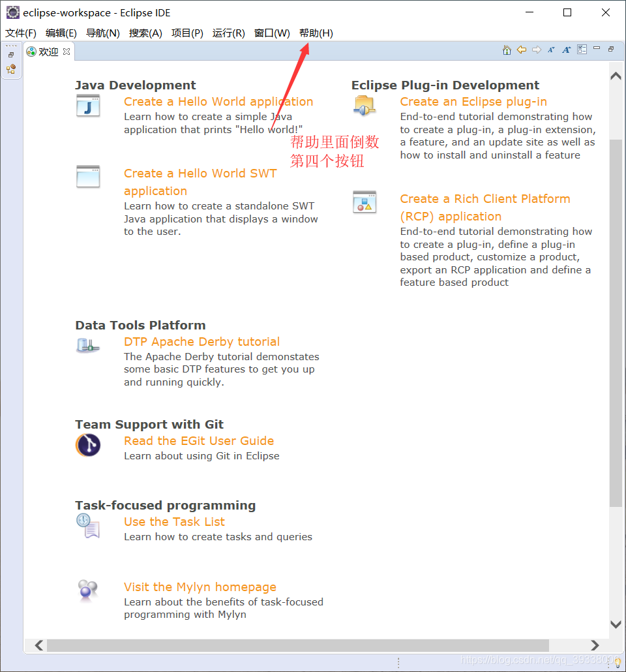Image resolution: width=626 pixels, height=672 pixels.
Task: Click the window icon beside Hello World SWT
Action: pos(88,177)
